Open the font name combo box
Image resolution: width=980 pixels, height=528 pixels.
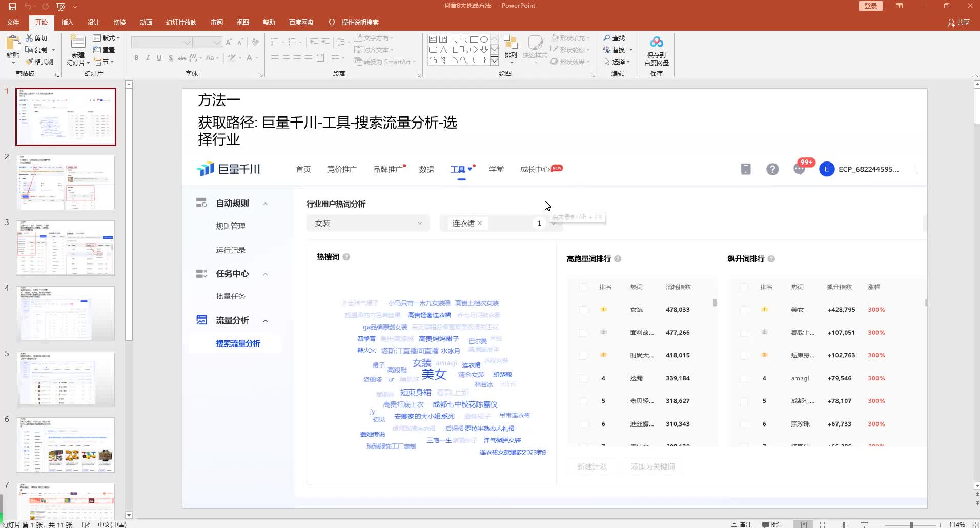[162, 42]
